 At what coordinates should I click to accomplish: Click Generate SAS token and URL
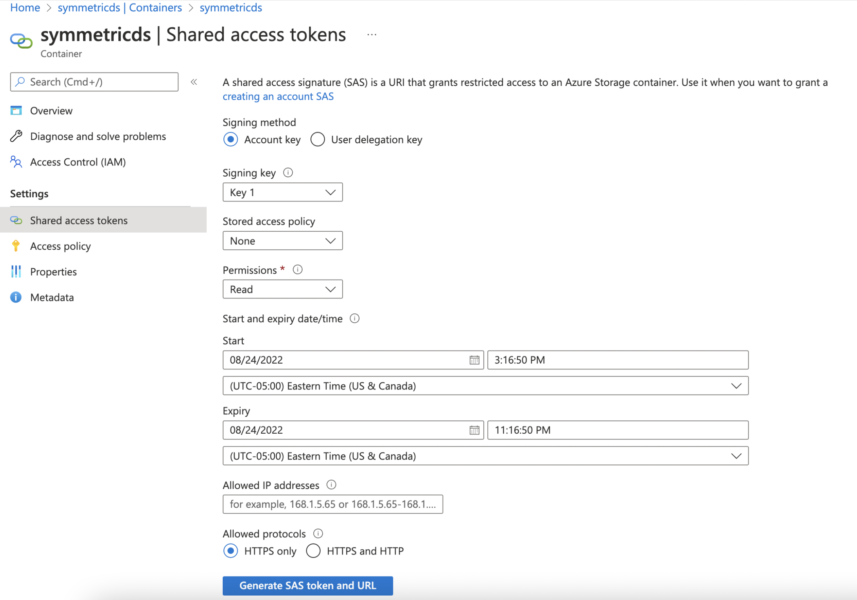click(x=307, y=586)
